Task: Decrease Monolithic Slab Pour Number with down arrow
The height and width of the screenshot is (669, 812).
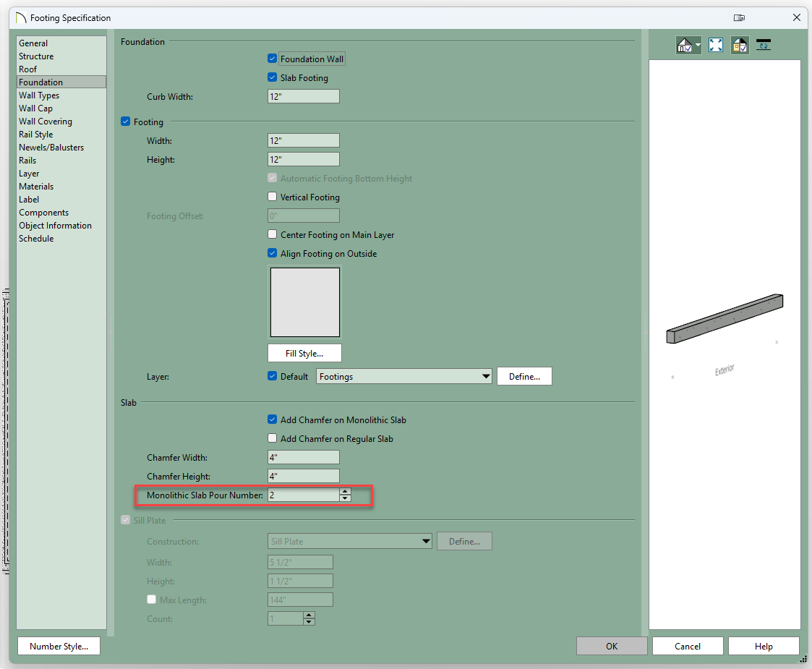Action: pos(345,498)
